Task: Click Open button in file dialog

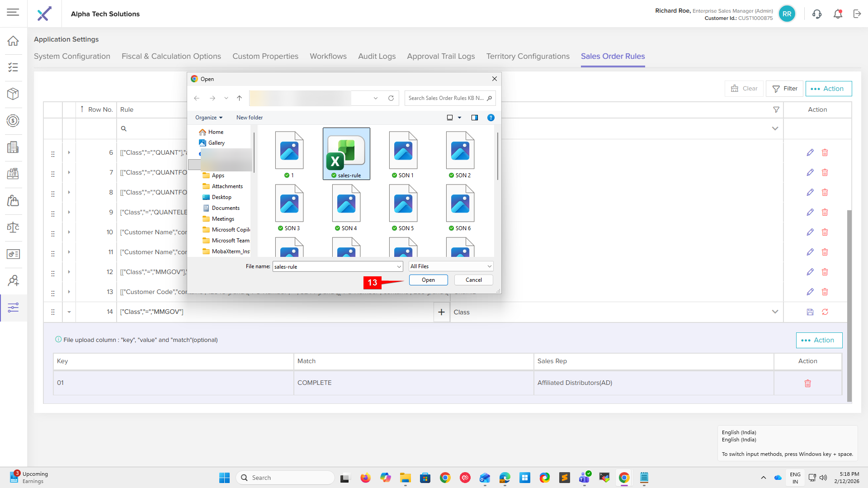Action: [428, 280]
